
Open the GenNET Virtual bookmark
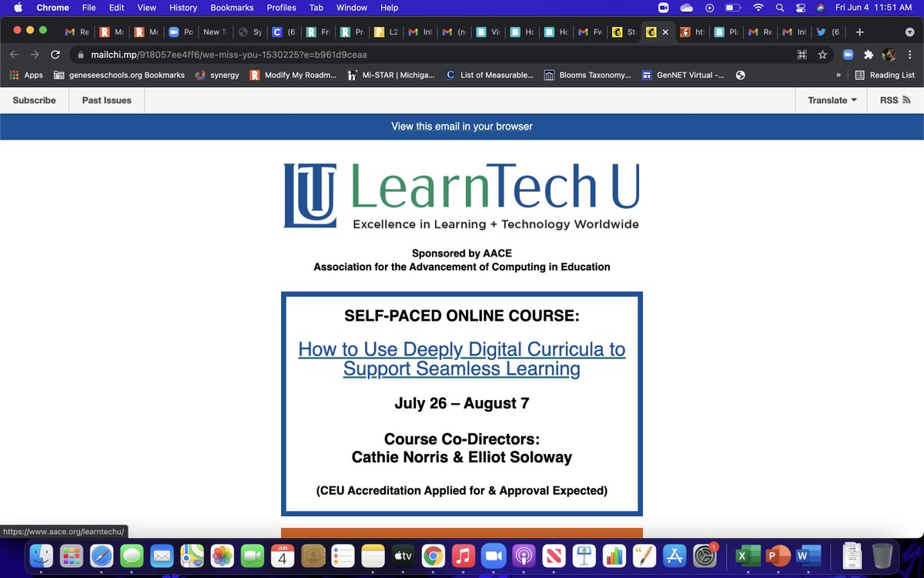click(x=683, y=75)
